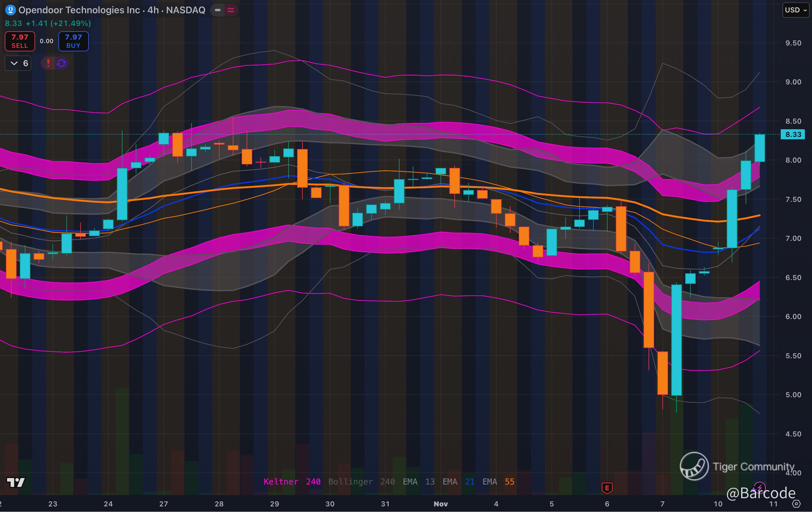
Task: Click the 8.33 current price label
Action: click(x=793, y=135)
